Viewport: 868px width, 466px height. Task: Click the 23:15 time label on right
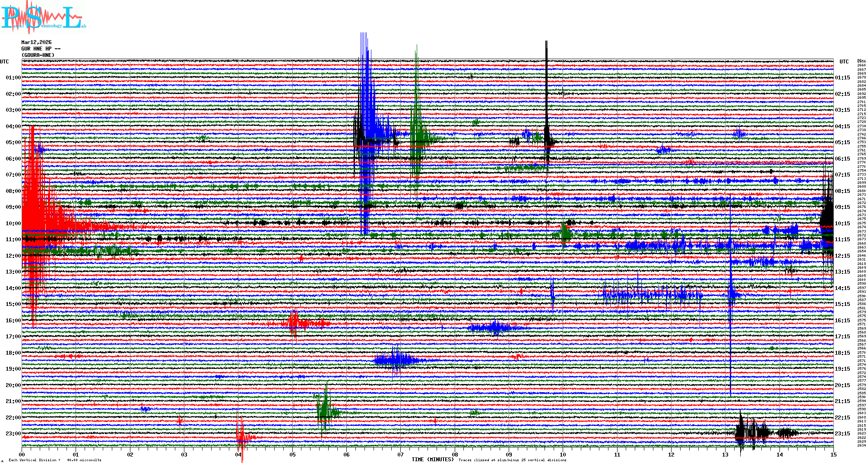tap(842, 434)
